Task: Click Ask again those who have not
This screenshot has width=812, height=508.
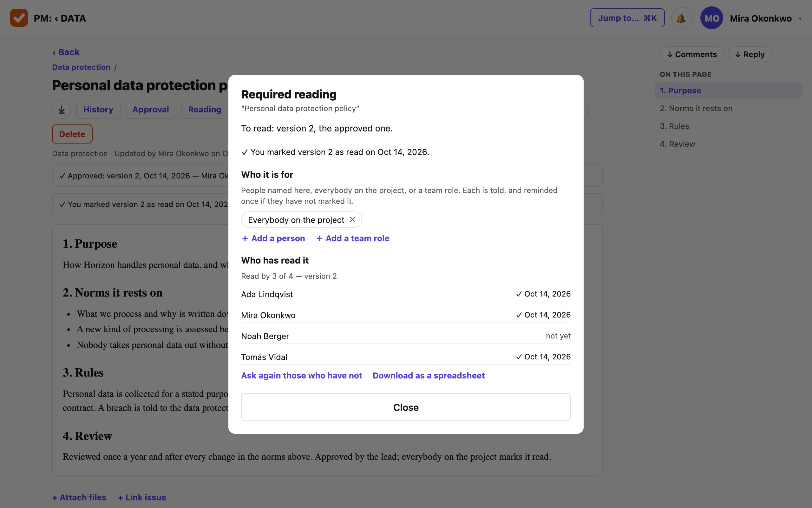Action: [302, 375]
